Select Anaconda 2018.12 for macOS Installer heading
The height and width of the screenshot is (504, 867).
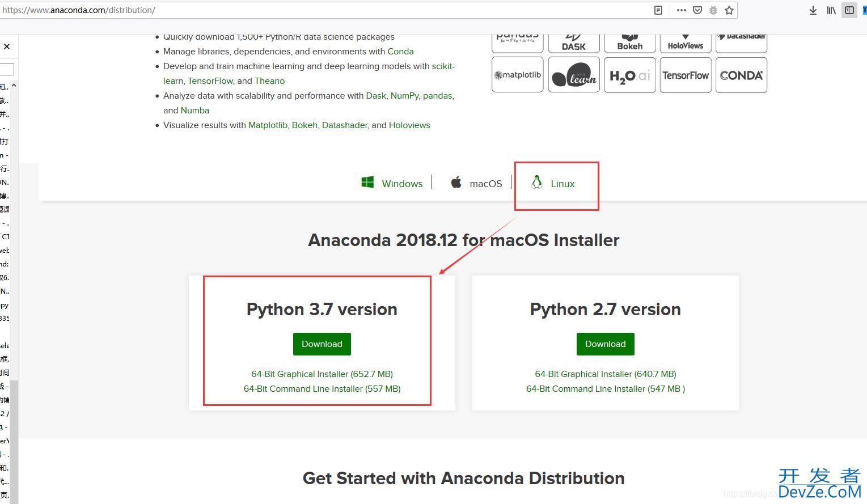click(464, 240)
